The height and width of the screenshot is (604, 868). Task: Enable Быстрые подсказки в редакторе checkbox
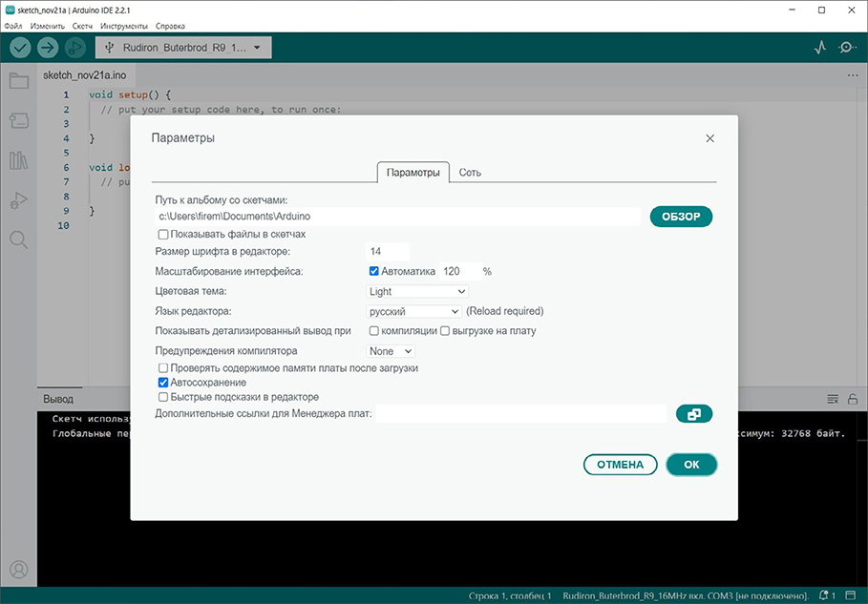163,397
